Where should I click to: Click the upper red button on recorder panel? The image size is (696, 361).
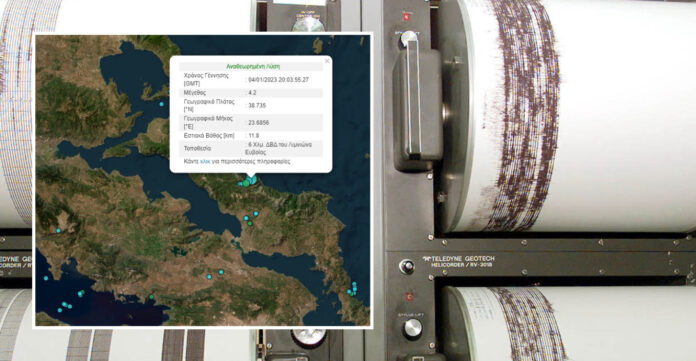[x=406, y=17]
